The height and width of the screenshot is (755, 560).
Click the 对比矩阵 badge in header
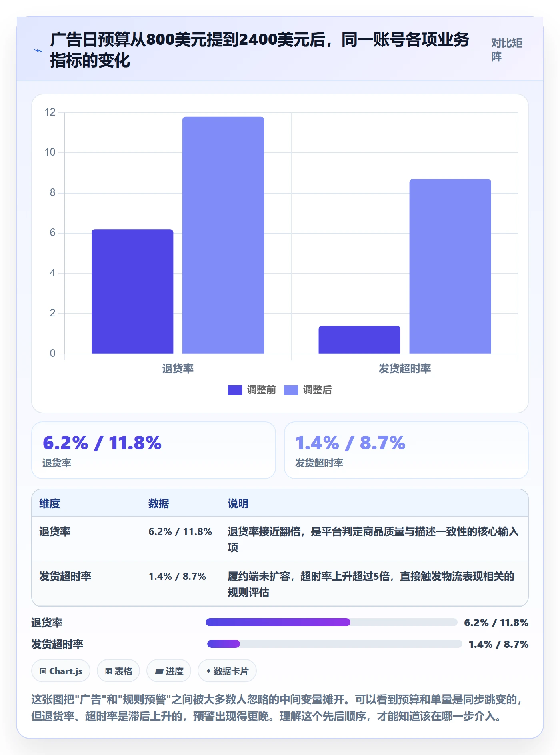tap(507, 50)
